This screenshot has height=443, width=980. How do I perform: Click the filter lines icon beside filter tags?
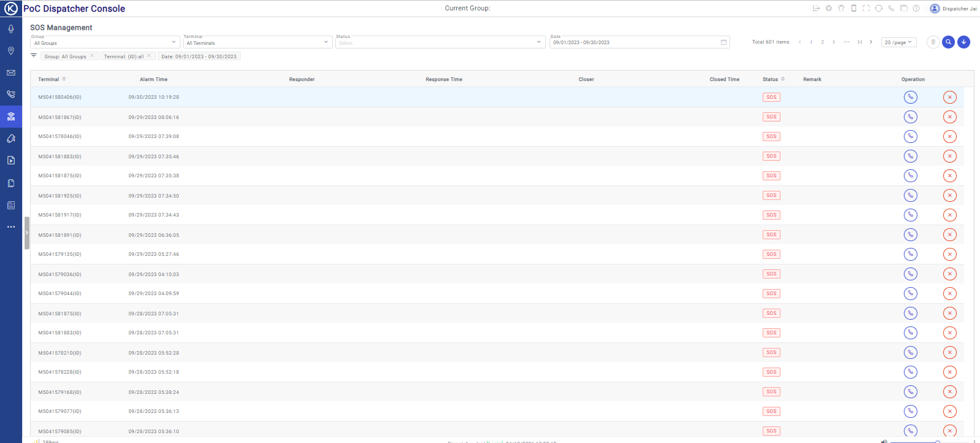pos(34,56)
